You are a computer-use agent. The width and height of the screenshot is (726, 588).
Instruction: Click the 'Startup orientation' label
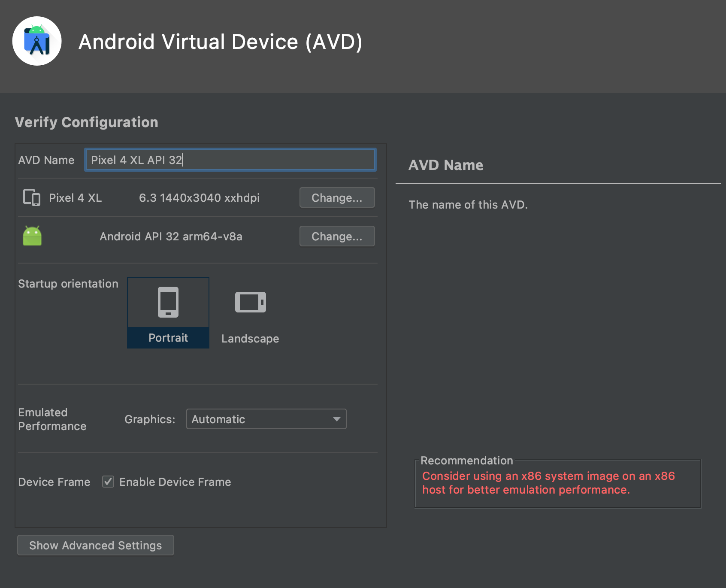pos(68,284)
